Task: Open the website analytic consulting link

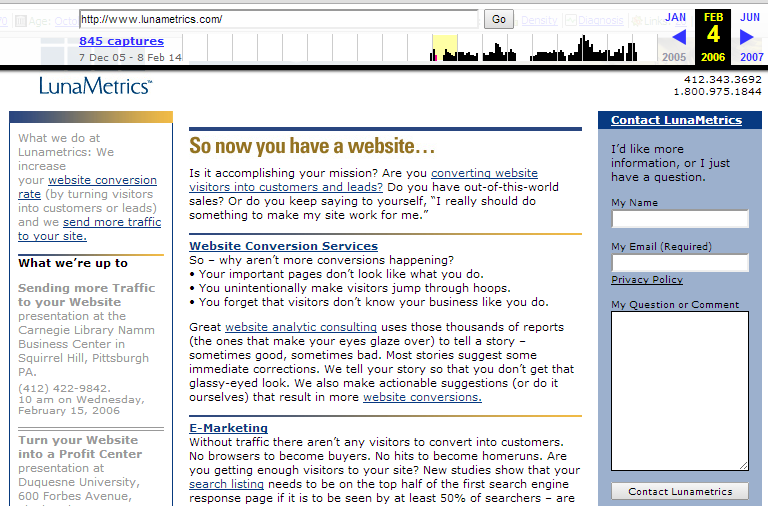Action: point(301,327)
